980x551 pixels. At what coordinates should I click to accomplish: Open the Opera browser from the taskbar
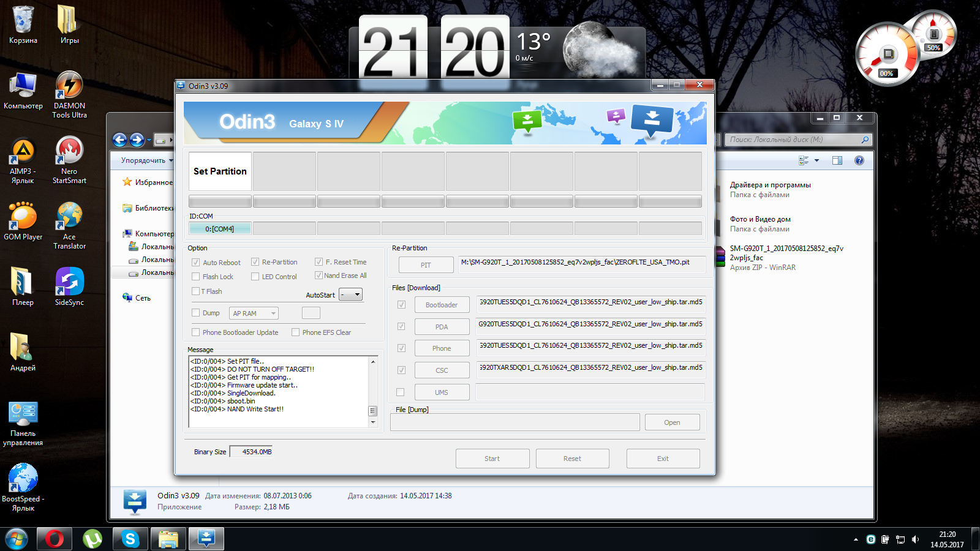(x=55, y=539)
